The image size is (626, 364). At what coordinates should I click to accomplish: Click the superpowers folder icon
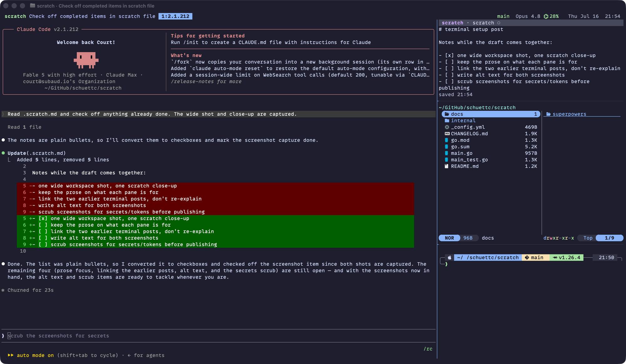pyautogui.click(x=548, y=114)
